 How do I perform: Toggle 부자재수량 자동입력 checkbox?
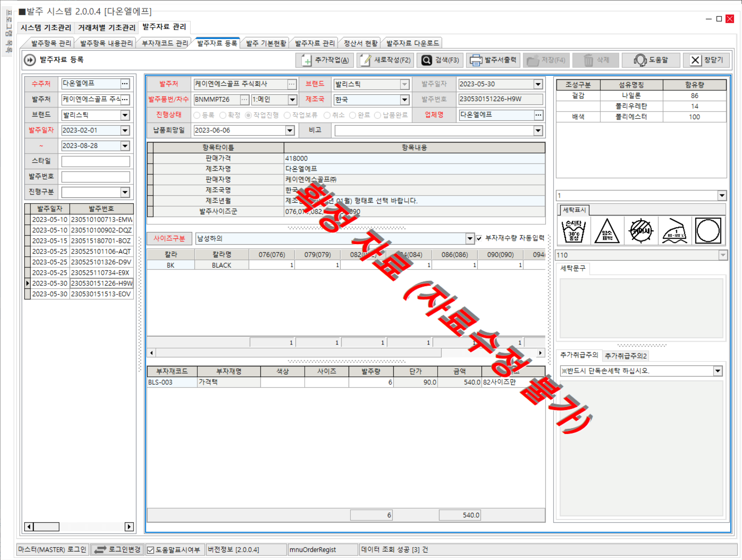click(x=479, y=238)
